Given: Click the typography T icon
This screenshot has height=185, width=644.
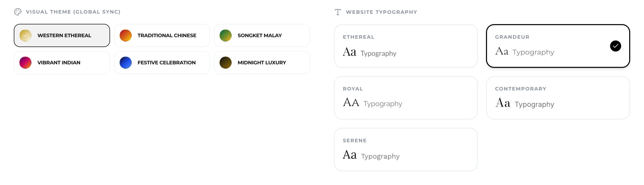Looking at the screenshot, I should tap(338, 12).
